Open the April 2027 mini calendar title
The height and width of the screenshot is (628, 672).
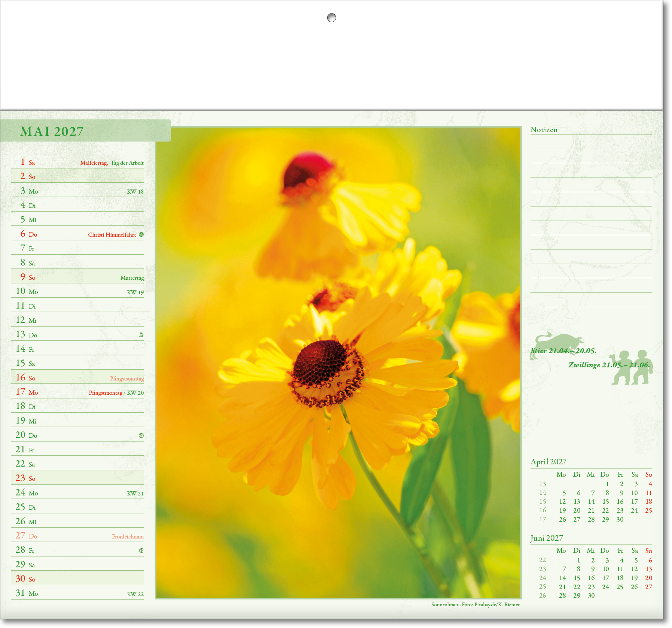coord(548,462)
